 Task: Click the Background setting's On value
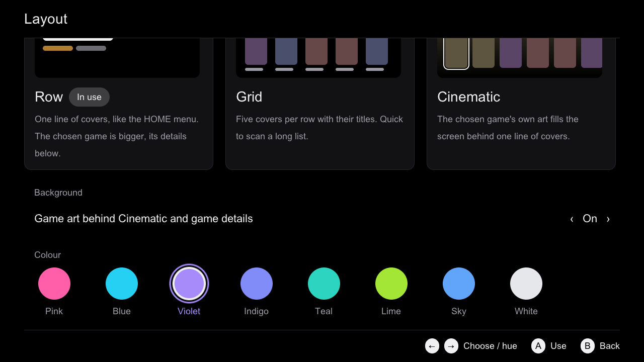pyautogui.click(x=590, y=219)
